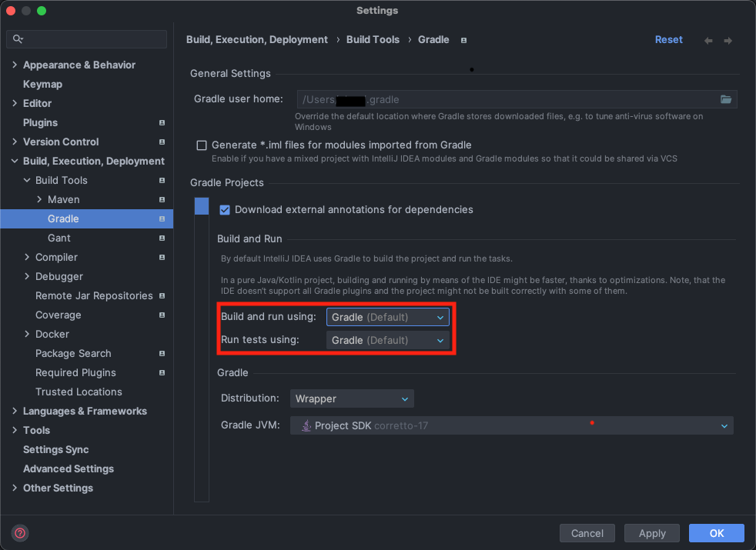Enable Generate *.iml files checkbox
Viewport: 756px width, 550px height.
point(202,145)
